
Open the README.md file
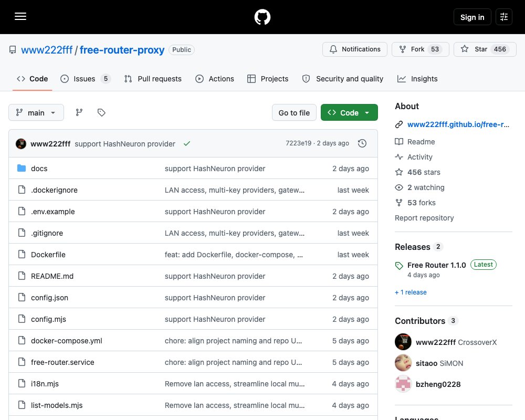tap(52, 276)
